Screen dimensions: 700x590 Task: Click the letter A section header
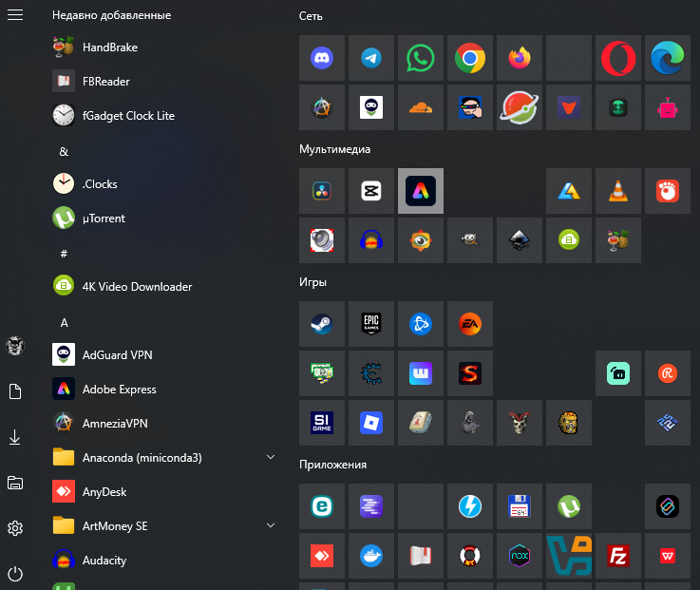(64, 322)
